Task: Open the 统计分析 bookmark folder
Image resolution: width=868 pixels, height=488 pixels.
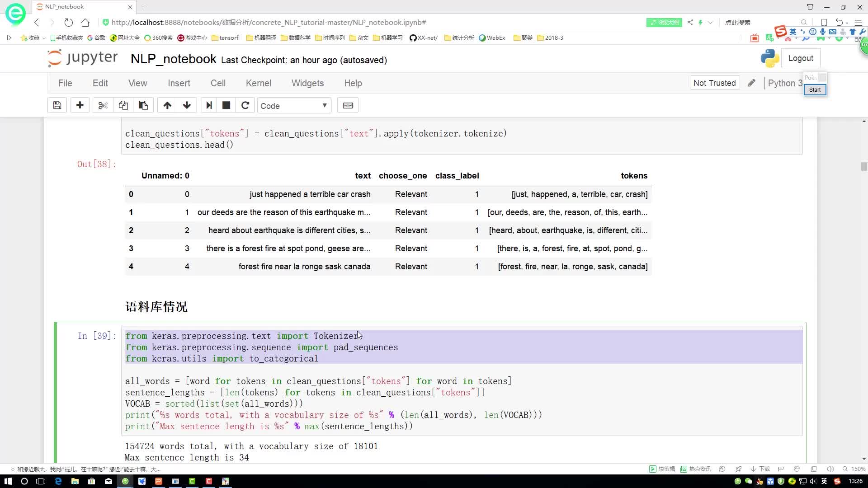Action: point(459,38)
